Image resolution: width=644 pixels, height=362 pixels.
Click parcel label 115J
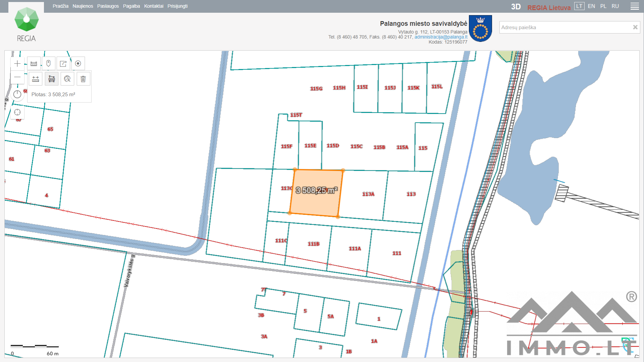tap(390, 88)
